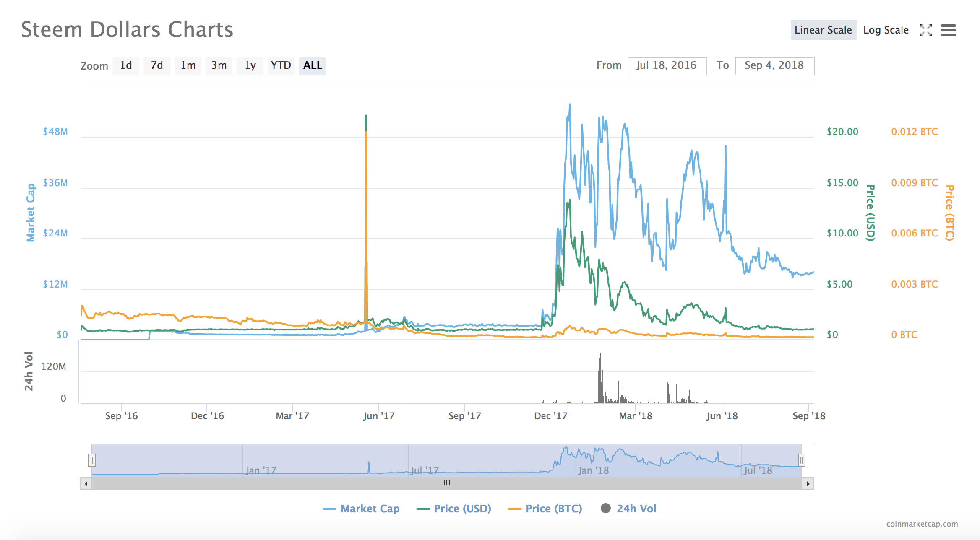This screenshot has height=540, width=980.
Task: Edit the To date field
Action: 774,66
